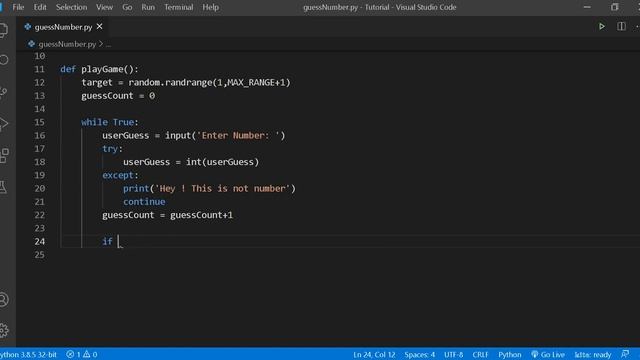Open the Run menu

148,7
